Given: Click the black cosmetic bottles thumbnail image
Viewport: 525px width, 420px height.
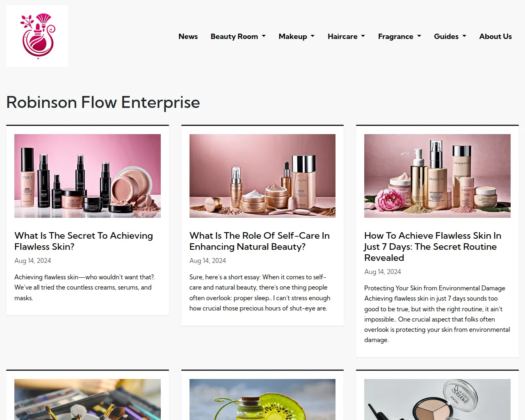Looking at the screenshot, I should tap(87, 176).
